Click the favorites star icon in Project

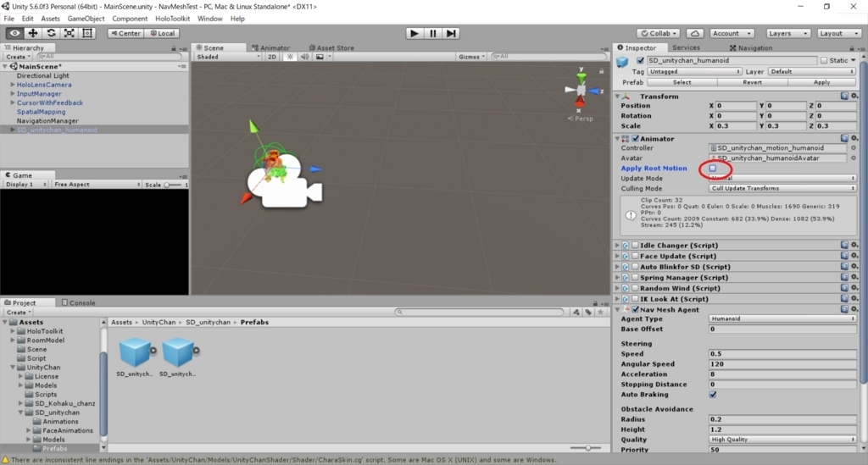[x=600, y=312]
